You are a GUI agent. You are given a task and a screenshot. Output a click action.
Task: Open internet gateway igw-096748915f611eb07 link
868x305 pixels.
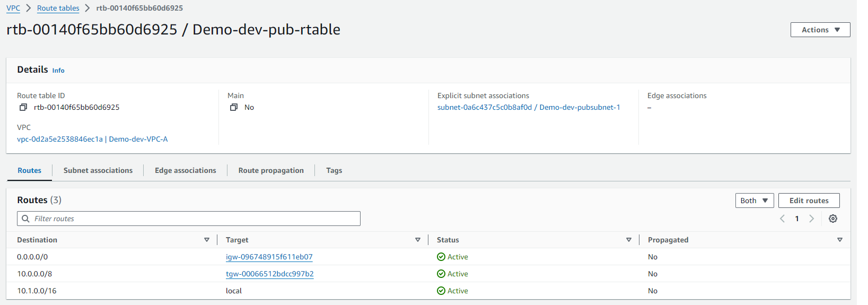tap(269, 257)
